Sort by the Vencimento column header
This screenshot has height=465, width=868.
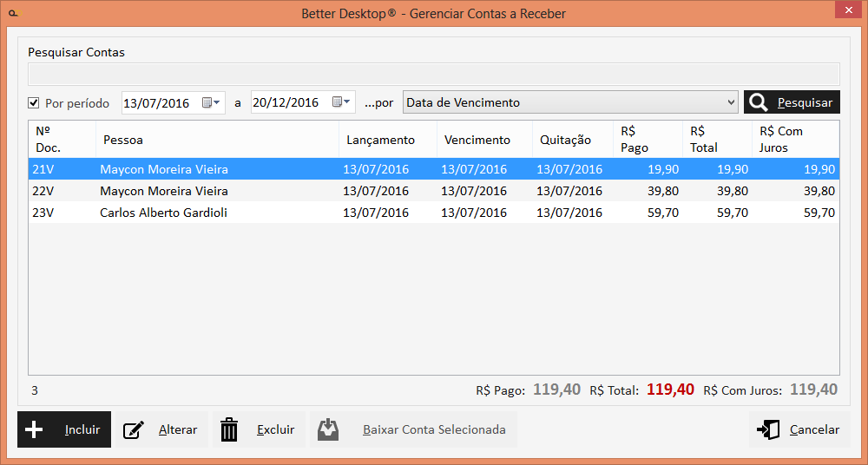477,140
